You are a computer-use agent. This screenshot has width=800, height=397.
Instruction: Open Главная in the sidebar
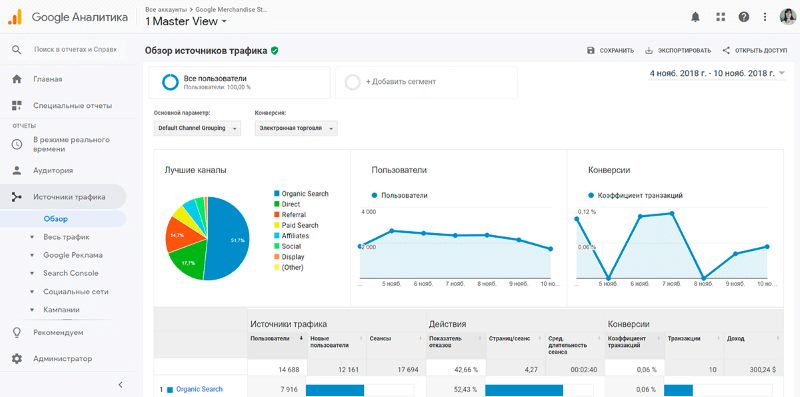(47, 79)
